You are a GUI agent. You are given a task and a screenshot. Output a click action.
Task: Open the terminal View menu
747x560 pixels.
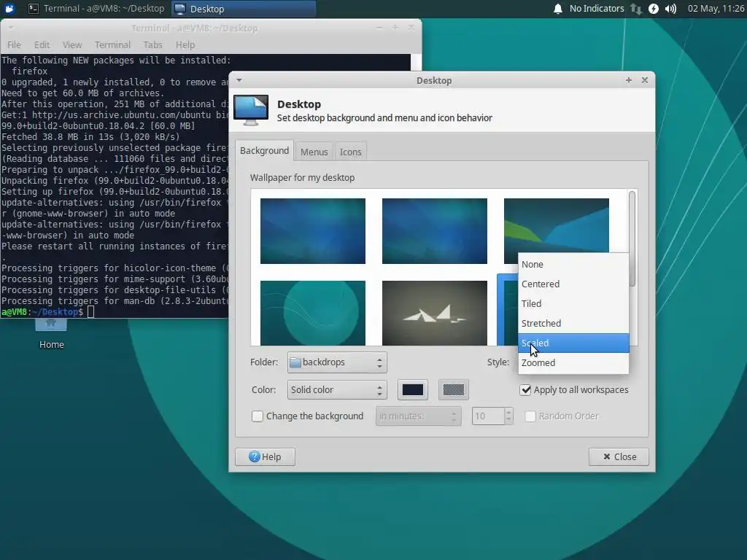[x=72, y=44]
